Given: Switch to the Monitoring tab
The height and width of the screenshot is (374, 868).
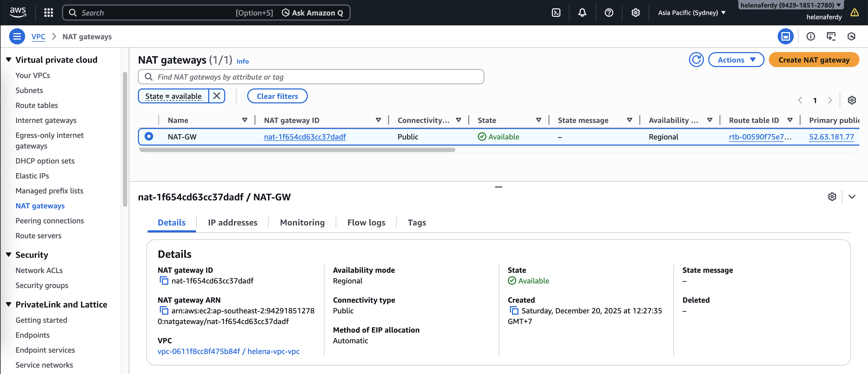Looking at the screenshot, I should click(x=302, y=222).
